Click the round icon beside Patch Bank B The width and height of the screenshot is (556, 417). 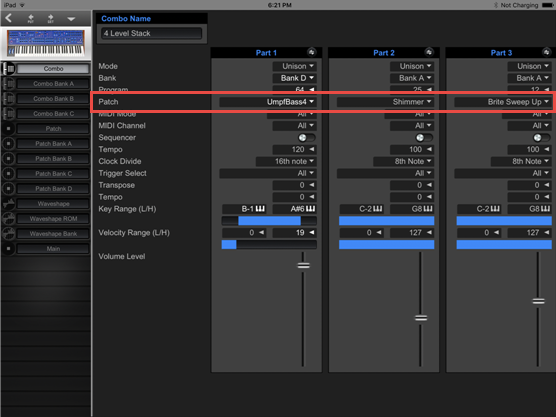(x=9, y=159)
